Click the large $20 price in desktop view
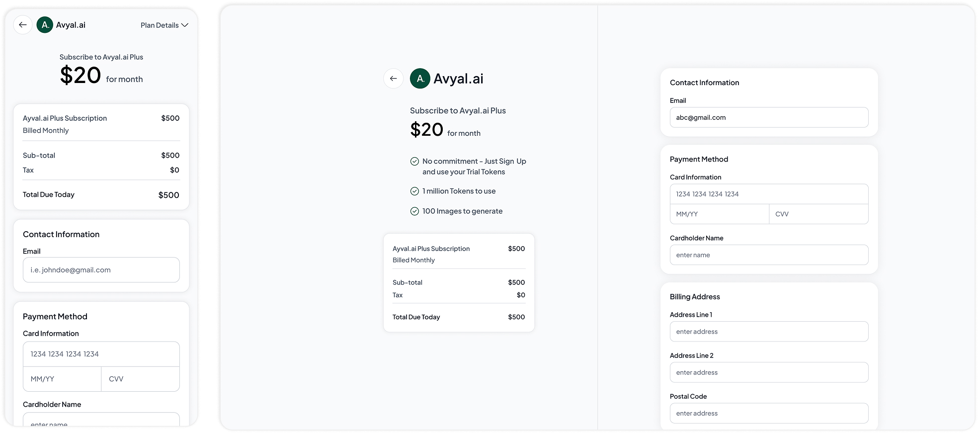The width and height of the screenshot is (980, 435). [x=426, y=130]
